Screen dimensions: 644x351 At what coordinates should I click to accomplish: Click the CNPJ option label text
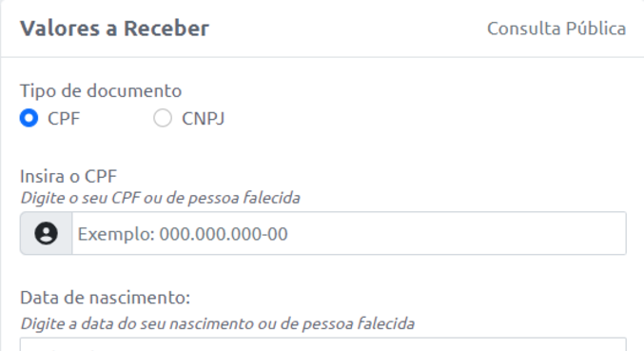tap(203, 119)
